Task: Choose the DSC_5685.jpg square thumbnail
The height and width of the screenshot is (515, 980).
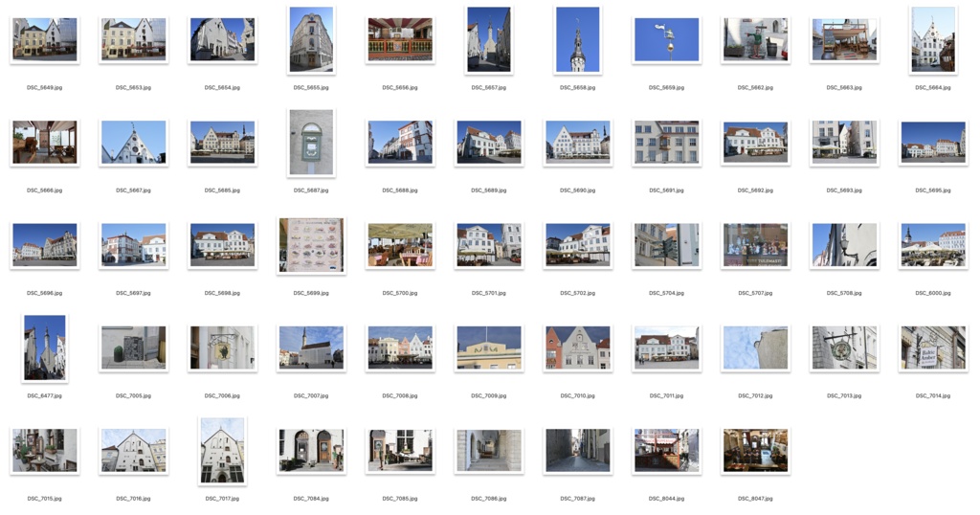Action: [x=222, y=143]
